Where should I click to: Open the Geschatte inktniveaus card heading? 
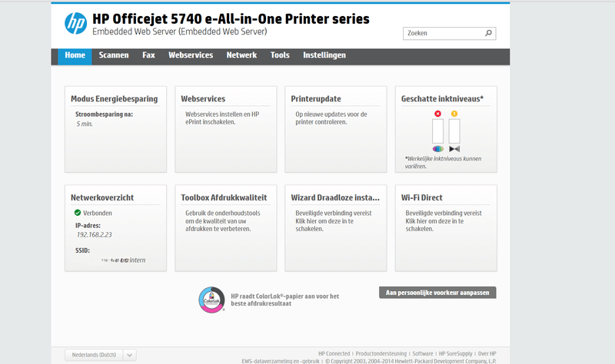[x=442, y=99]
